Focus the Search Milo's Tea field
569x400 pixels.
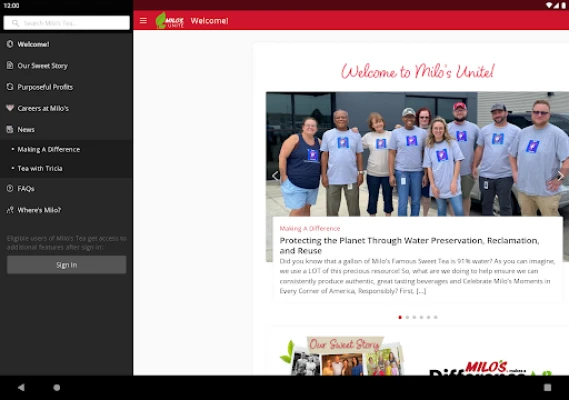[66, 23]
